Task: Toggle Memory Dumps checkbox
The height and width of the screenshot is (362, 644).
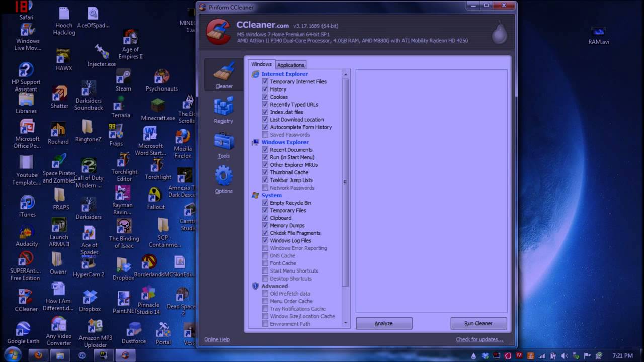Action: pos(265,225)
